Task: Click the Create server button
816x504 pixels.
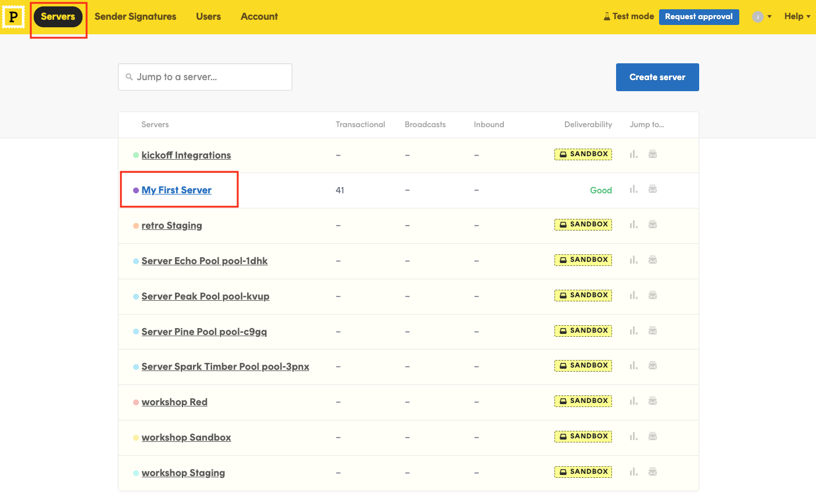Action: [657, 77]
